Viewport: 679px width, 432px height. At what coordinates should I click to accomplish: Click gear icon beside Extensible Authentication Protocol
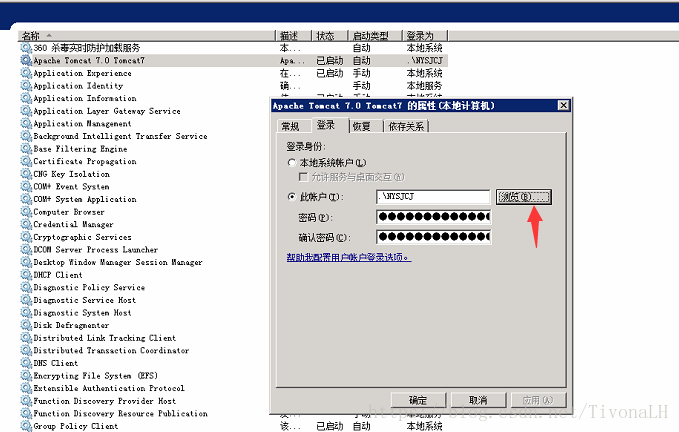pos(26,388)
